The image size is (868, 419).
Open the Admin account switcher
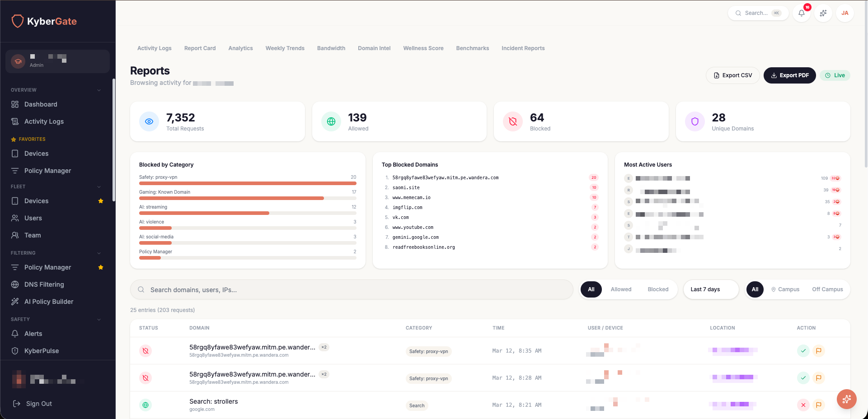click(57, 61)
